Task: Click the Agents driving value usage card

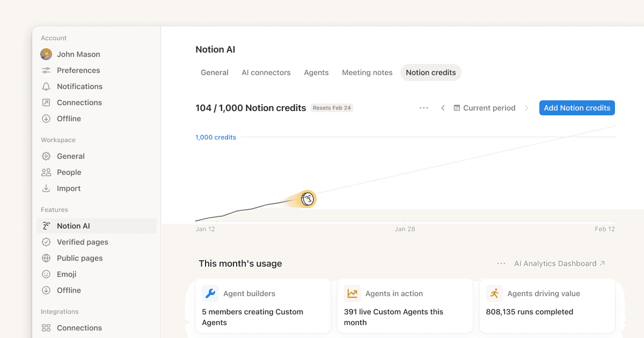Action: pos(547,306)
